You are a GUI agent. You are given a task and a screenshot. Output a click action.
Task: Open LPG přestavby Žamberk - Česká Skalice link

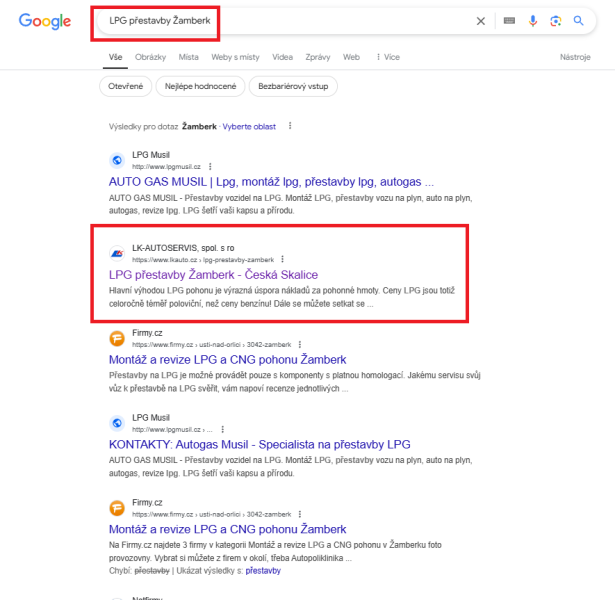tap(213, 275)
